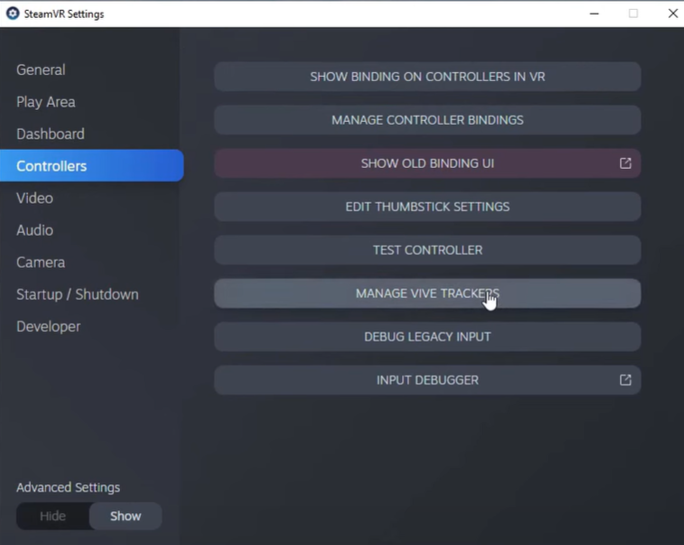Open the General settings tab
This screenshot has height=545, width=684.
(41, 70)
